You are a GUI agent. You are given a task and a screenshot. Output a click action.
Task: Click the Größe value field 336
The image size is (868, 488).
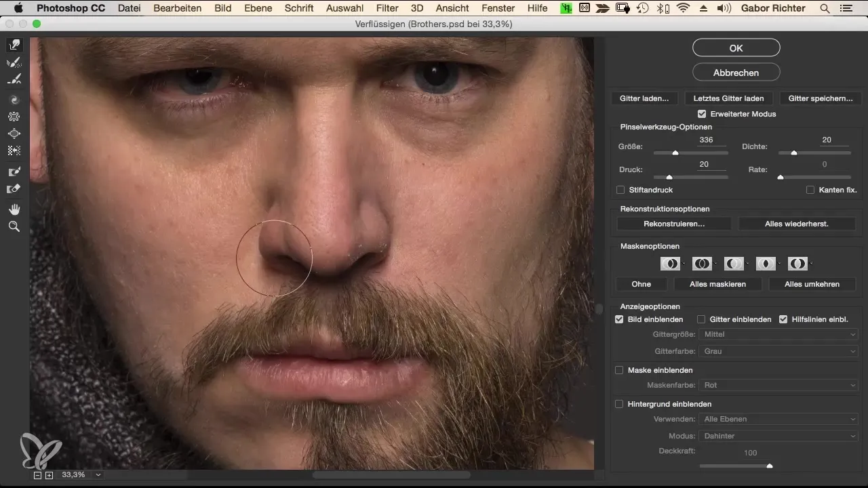point(712,140)
